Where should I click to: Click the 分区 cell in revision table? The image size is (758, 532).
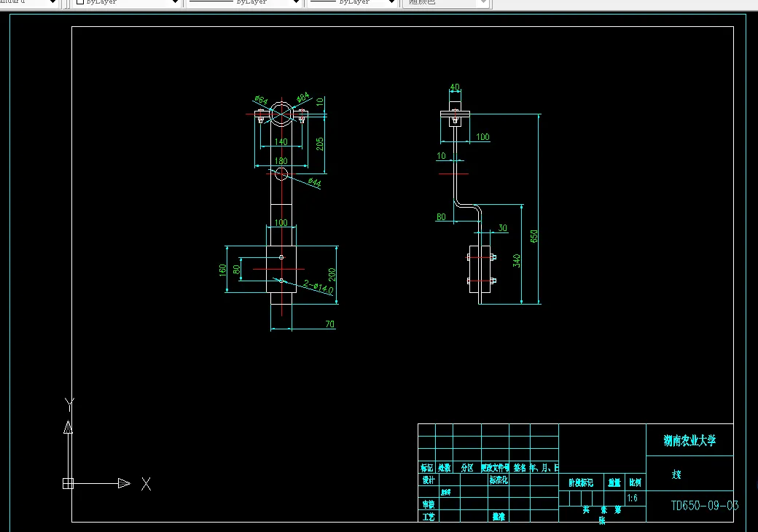(x=467, y=468)
